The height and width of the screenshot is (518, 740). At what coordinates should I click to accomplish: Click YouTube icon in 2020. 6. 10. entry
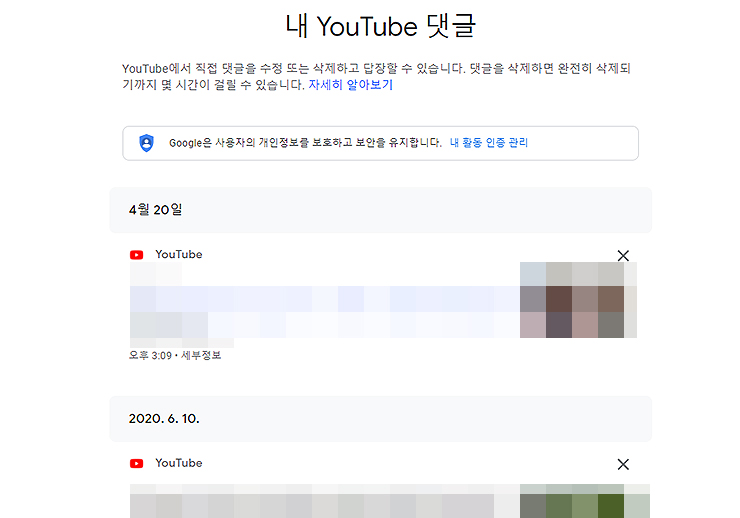pyautogui.click(x=137, y=464)
